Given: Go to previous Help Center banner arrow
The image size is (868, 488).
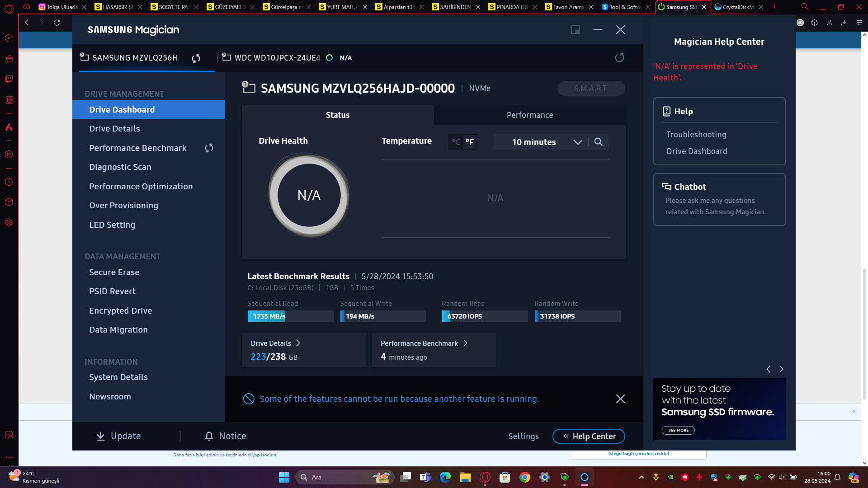Looking at the screenshot, I should pos(769,369).
